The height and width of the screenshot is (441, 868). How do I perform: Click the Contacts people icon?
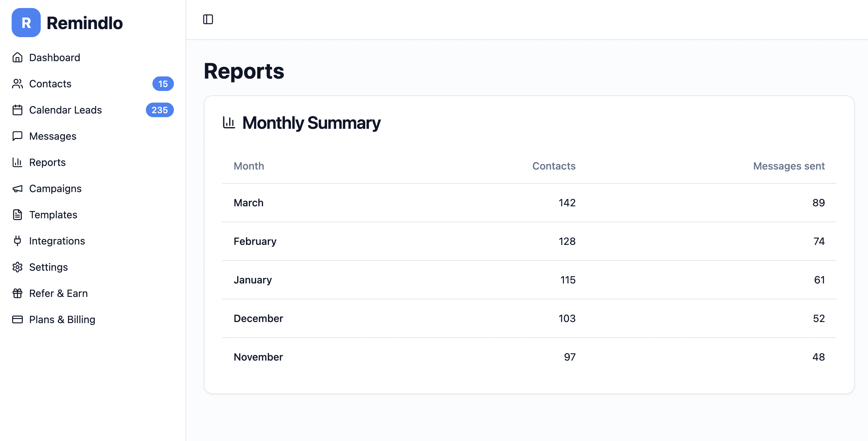(17, 84)
